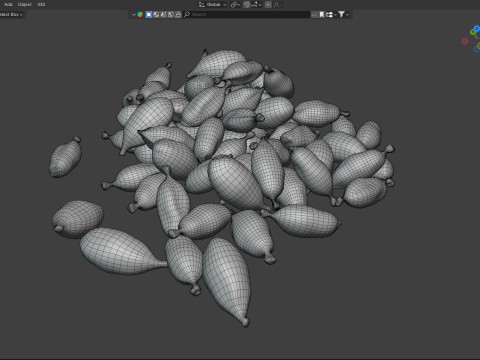Open the pivot point dropdown
This screenshot has height=360, width=480.
coord(235,5)
